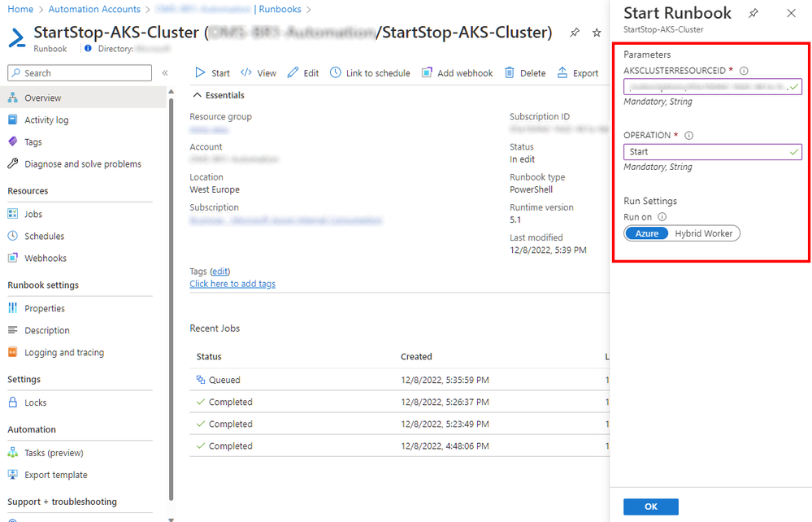Open Completed job created 5:23:49 PM
Image resolution: width=812 pixels, height=522 pixels.
[x=399, y=424]
